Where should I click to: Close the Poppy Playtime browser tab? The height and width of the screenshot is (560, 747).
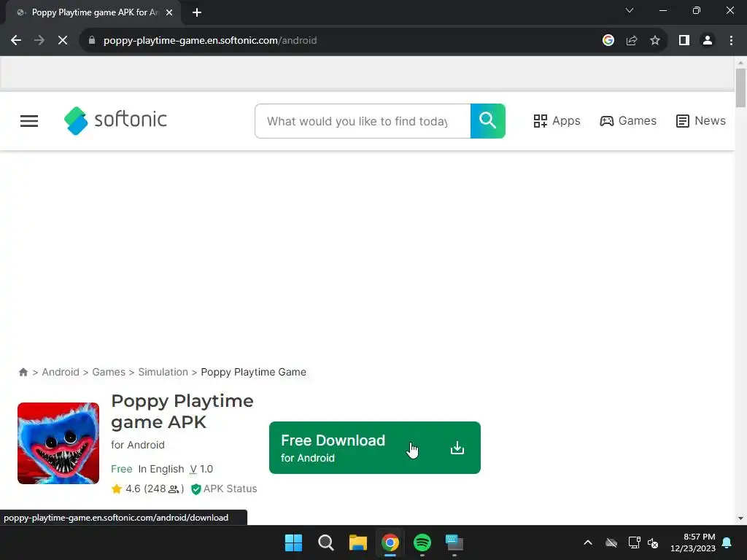[x=169, y=13]
